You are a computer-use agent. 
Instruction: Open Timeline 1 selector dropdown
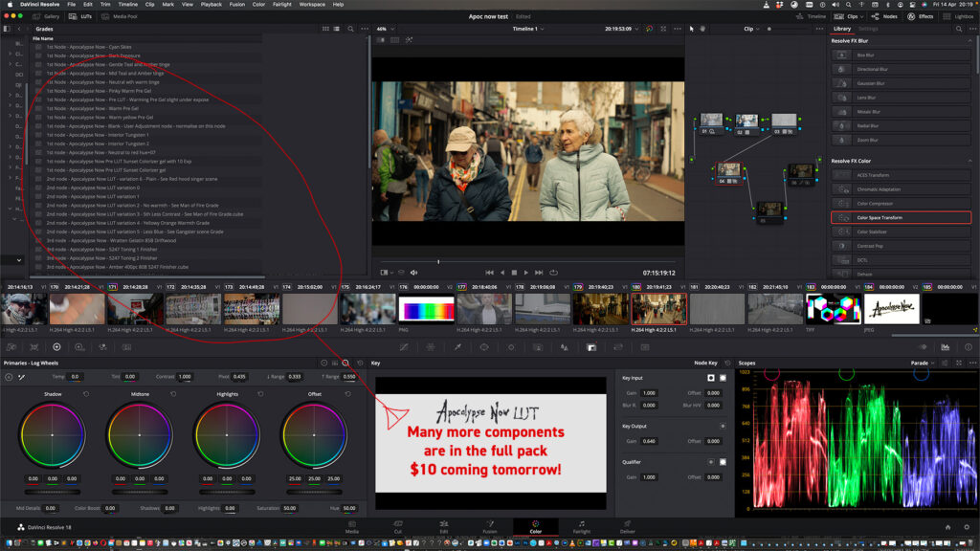pyautogui.click(x=528, y=29)
